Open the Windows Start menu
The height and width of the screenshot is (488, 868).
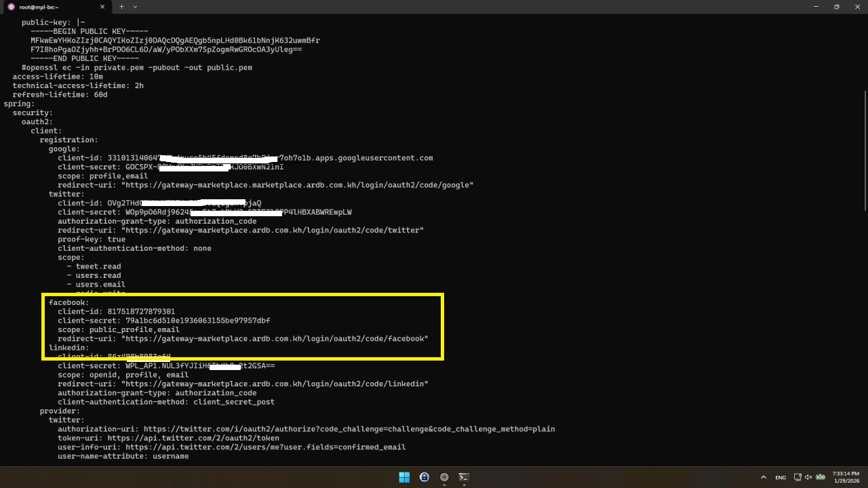[404, 477]
